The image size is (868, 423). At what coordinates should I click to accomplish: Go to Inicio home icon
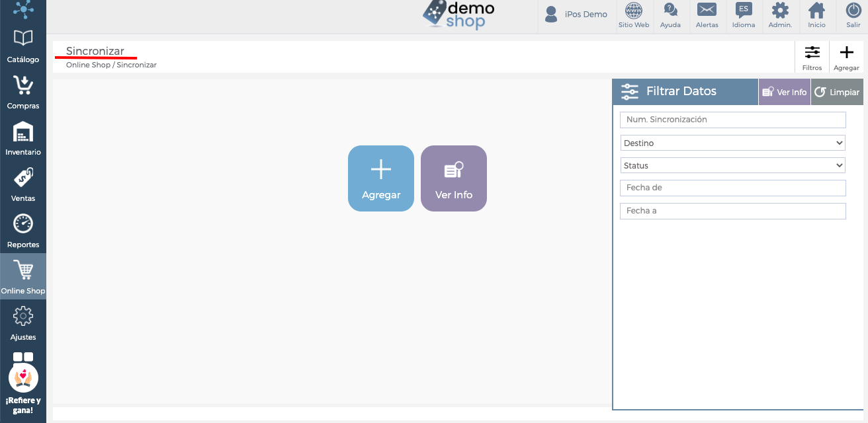[x=817, y=16]
